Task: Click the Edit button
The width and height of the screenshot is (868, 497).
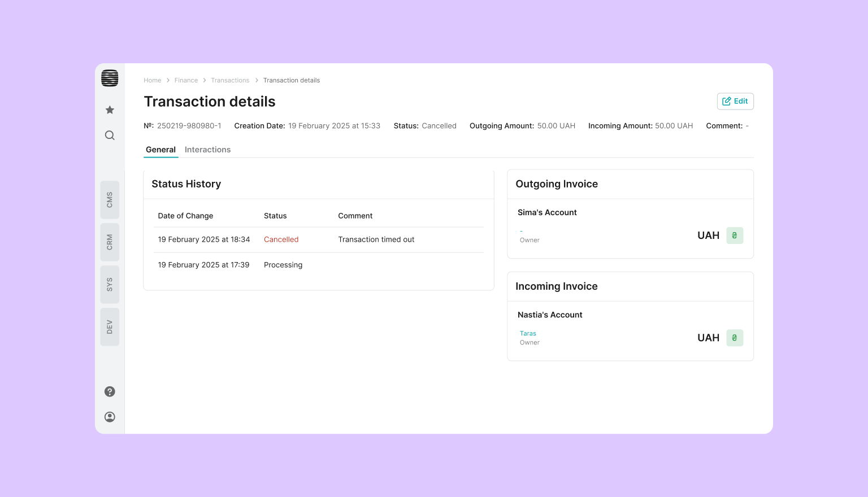Action: coord(735,101)
